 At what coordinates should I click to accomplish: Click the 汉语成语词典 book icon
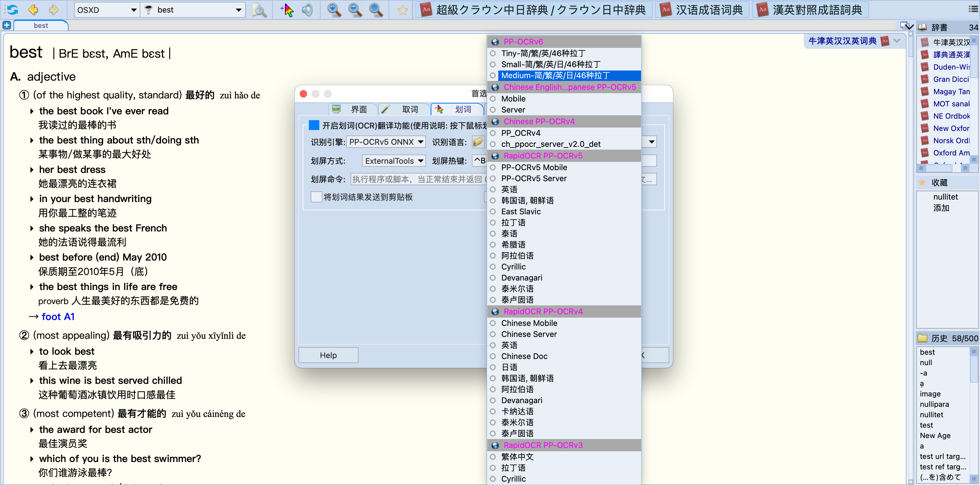[x=666, y=10]
